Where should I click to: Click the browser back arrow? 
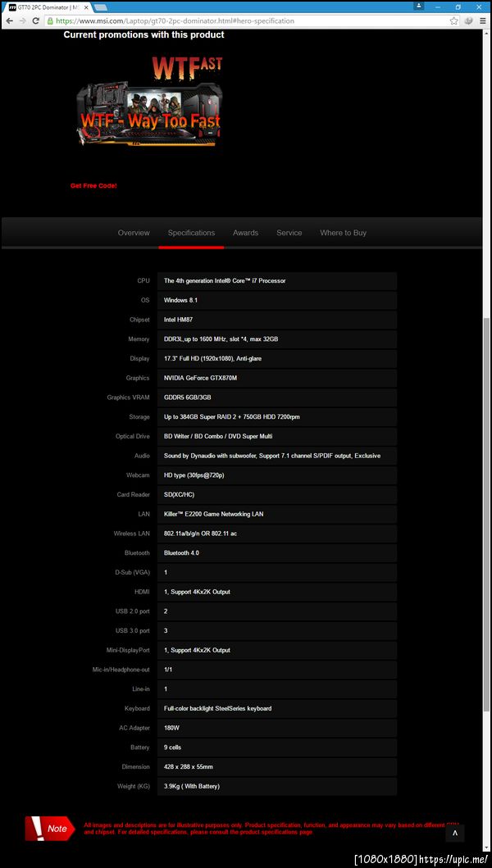click(x=9, y=21)
